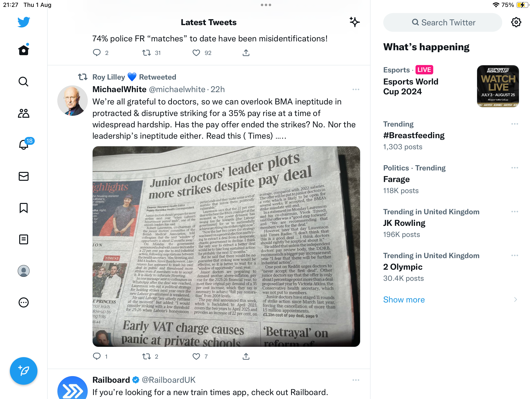Tap the compose new tweet button
Image resolution: width=532 pixels, height=399 pixels.
click(x=24, y=371)
